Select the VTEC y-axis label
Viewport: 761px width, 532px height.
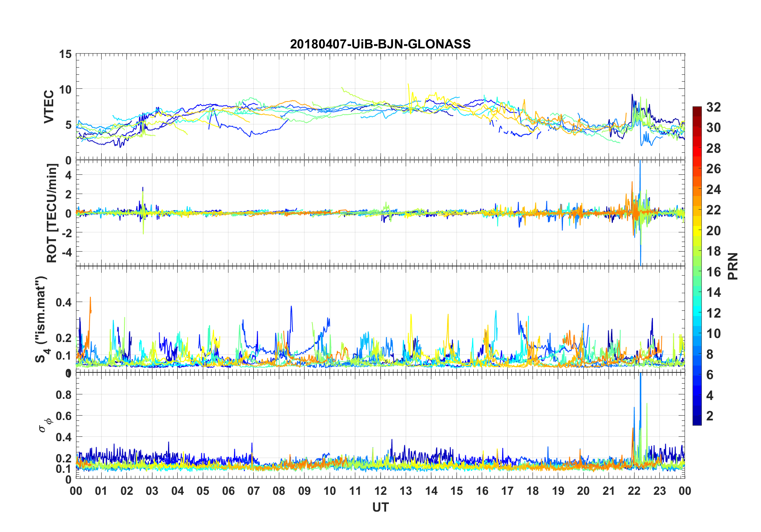pyautogui.click(x=49, y=107)
